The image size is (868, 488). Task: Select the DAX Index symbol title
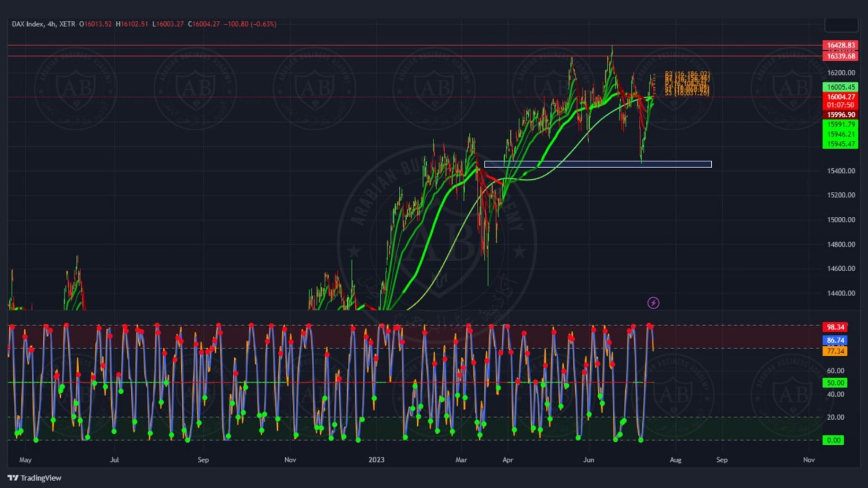click(x=27, y=24)
